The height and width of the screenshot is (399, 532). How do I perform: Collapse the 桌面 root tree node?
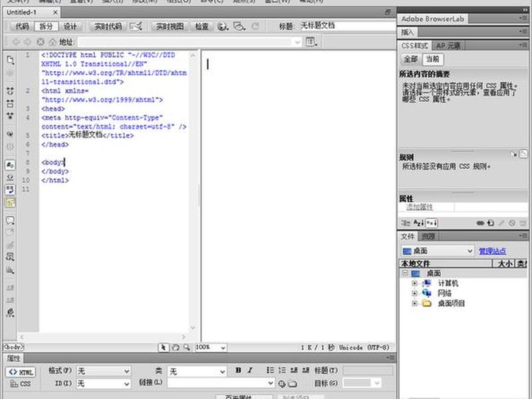(x=405, y=273)
